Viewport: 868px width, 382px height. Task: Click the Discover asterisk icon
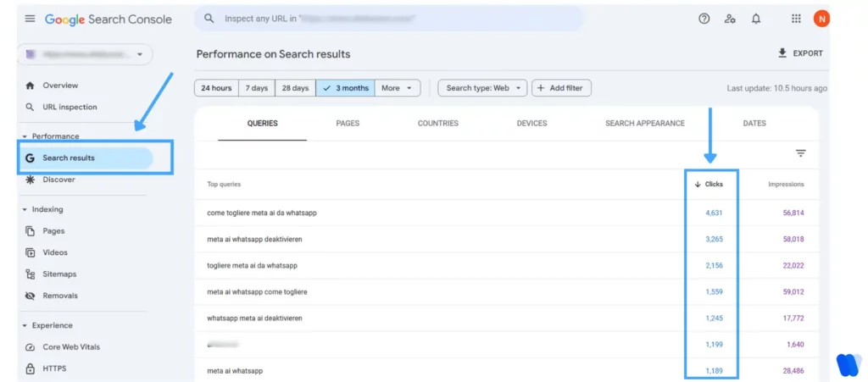click(x=31, y=180)
